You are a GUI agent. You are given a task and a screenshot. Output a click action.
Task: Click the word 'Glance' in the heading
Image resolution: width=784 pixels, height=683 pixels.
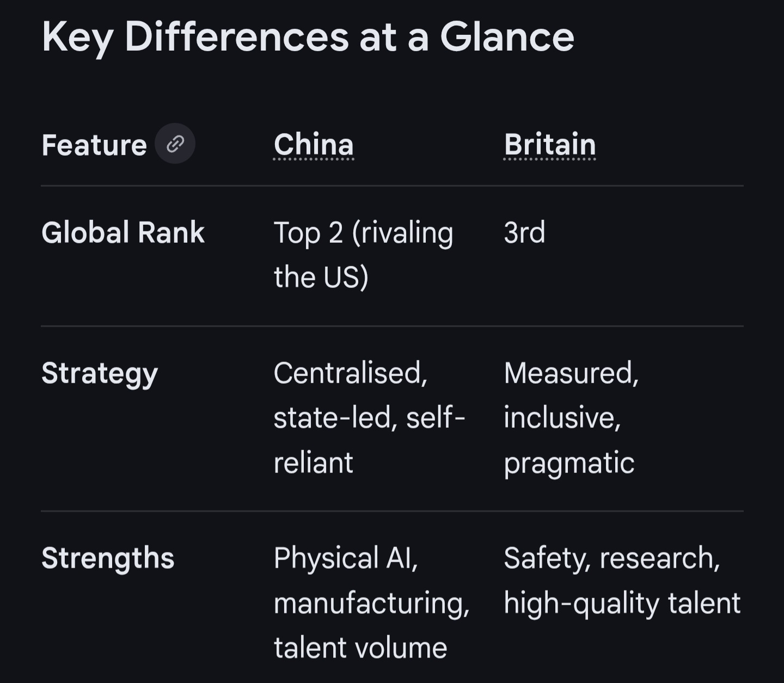tap(507, 37)
